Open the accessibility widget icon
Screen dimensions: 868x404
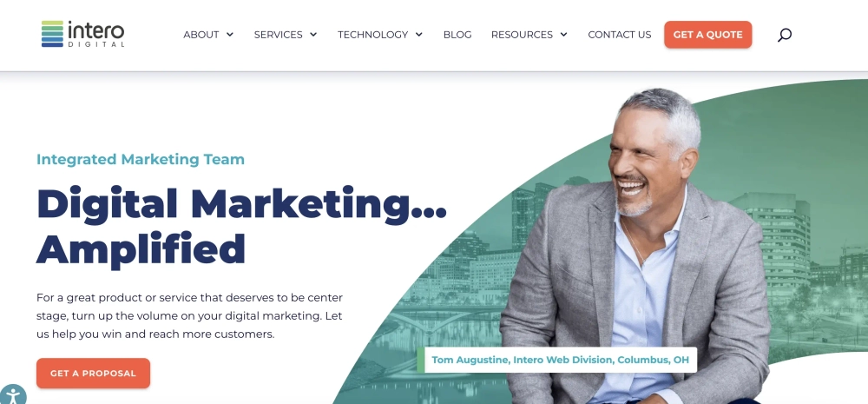point(11,395)
